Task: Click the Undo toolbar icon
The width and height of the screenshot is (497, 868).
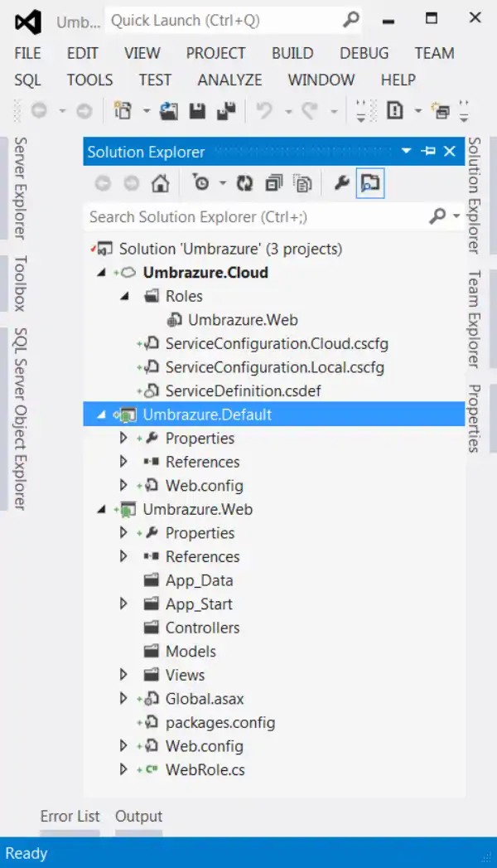Action: click(x=264, y=111)
